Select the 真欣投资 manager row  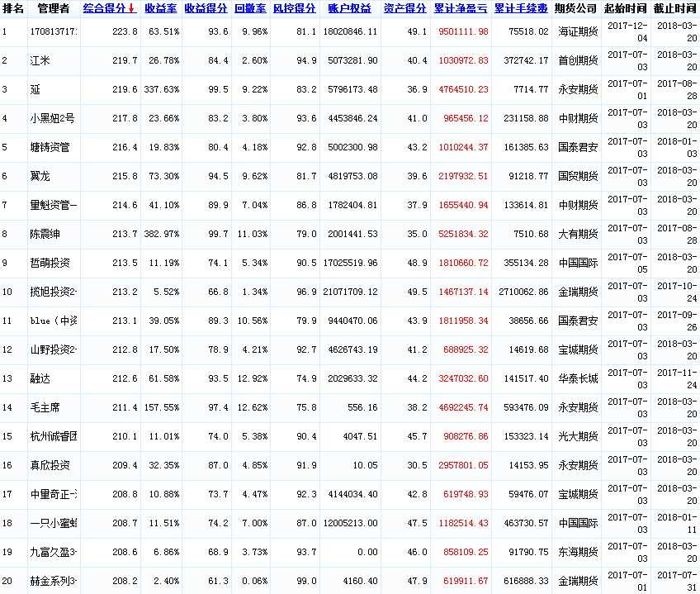[x=50, y=465]
